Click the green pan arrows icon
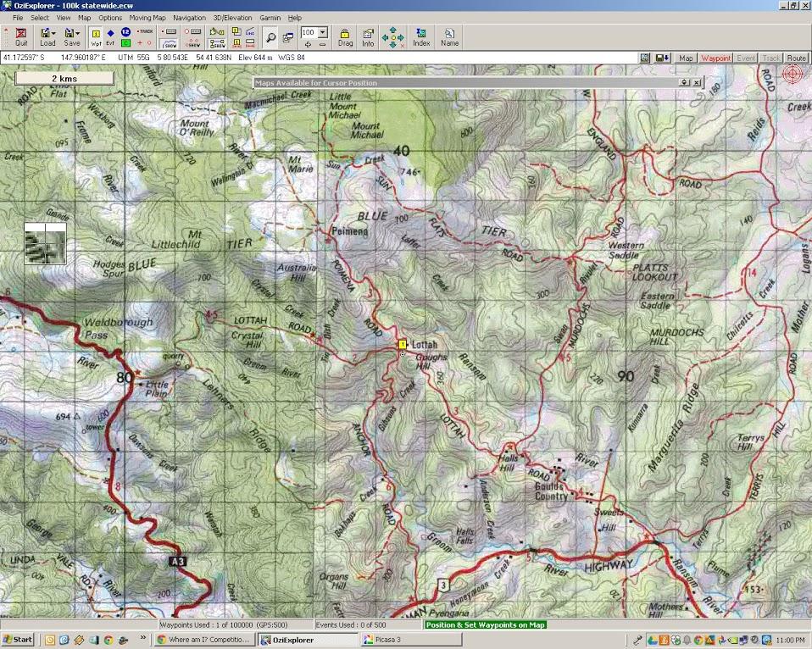Screen dimensions: 812x649 click(x=393, y=36)
